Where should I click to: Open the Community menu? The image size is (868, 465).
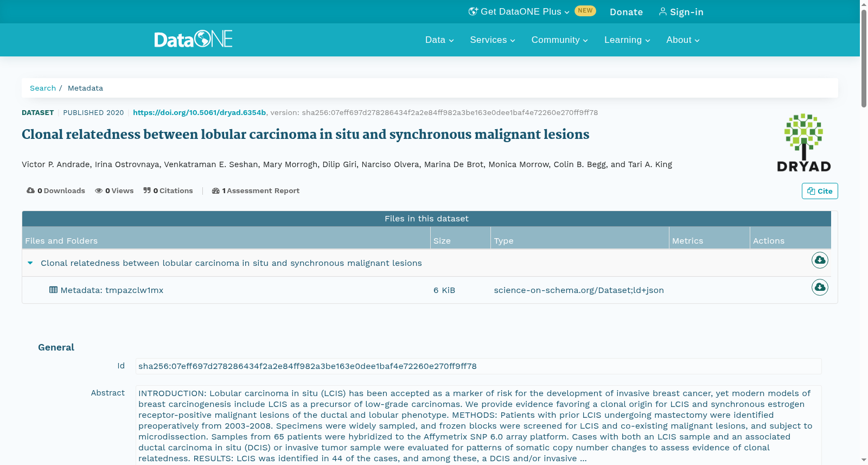tap(559, 40)
